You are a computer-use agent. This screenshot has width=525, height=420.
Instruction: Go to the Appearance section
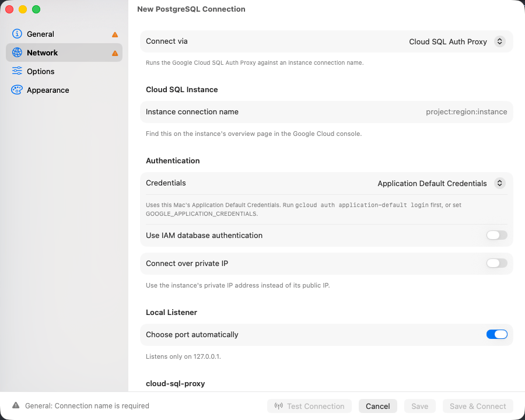pyautogui.click(x=64, y=90)
